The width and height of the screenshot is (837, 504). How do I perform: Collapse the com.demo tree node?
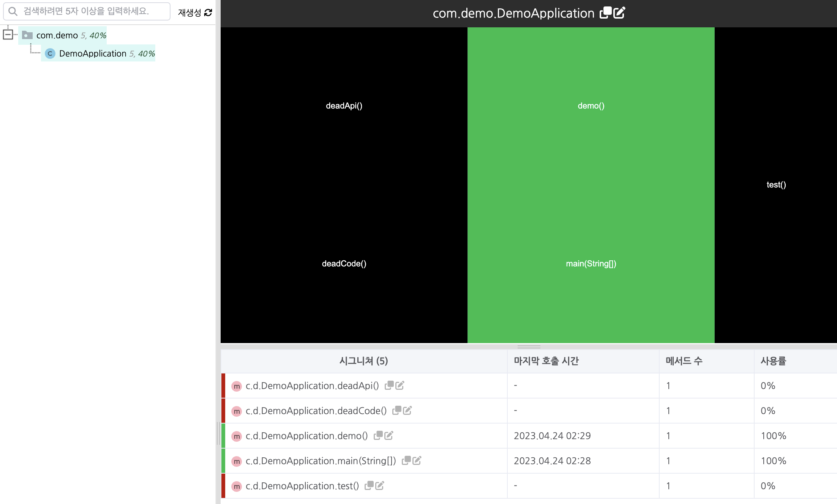pos(8,35)
